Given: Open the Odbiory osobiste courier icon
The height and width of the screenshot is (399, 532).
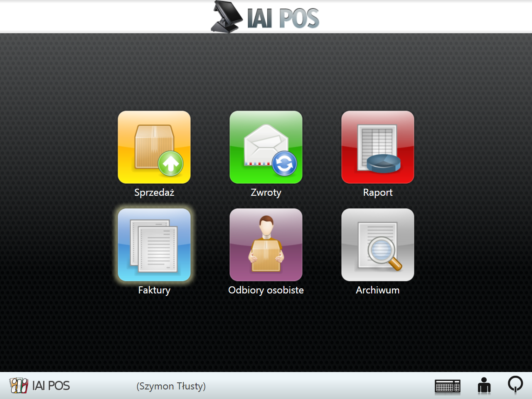Looking at the screenshot, I should [x=266, y=245].
